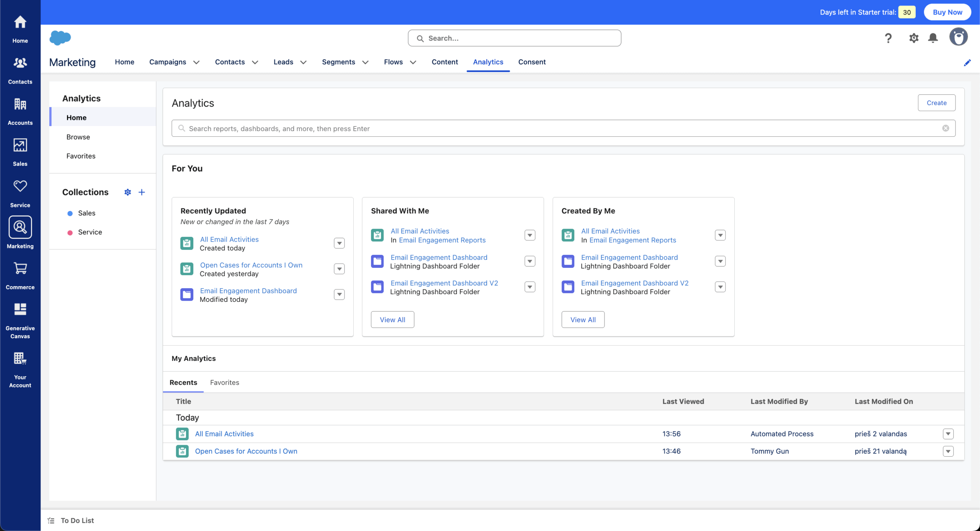Add a new collection with plus icon

[x=142, y=192]
